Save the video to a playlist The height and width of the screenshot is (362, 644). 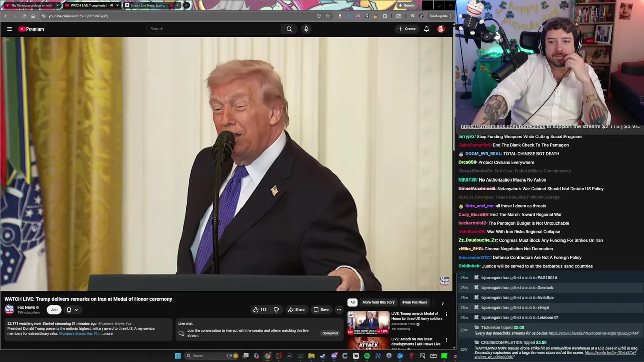click(321, 309)
